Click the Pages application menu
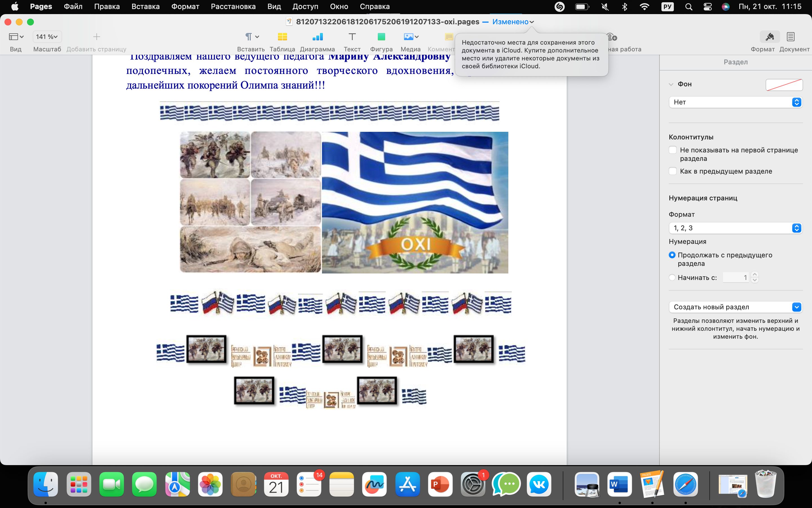Screen dimensions: 812x508 [41, 7]
